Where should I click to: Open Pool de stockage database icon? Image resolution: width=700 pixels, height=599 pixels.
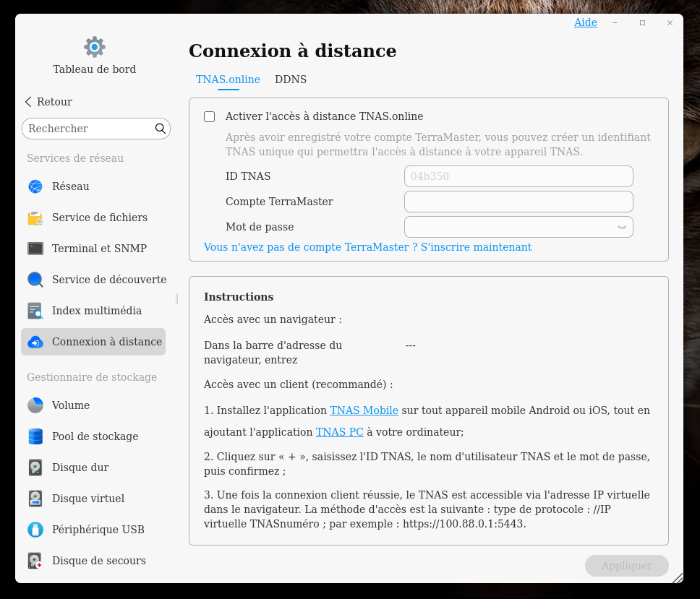point(35,436)
